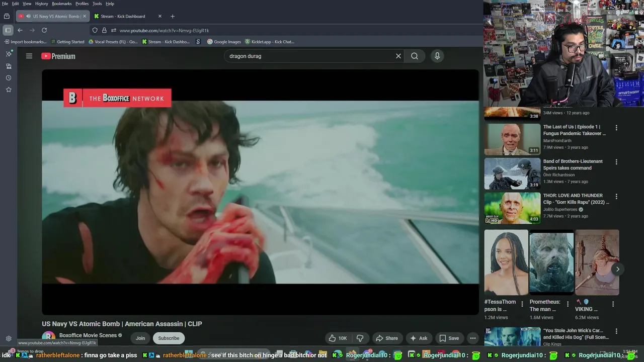This screenshot has height=362, width=644.
Task: Open options for Band of Brothers video
Action: 616,162
